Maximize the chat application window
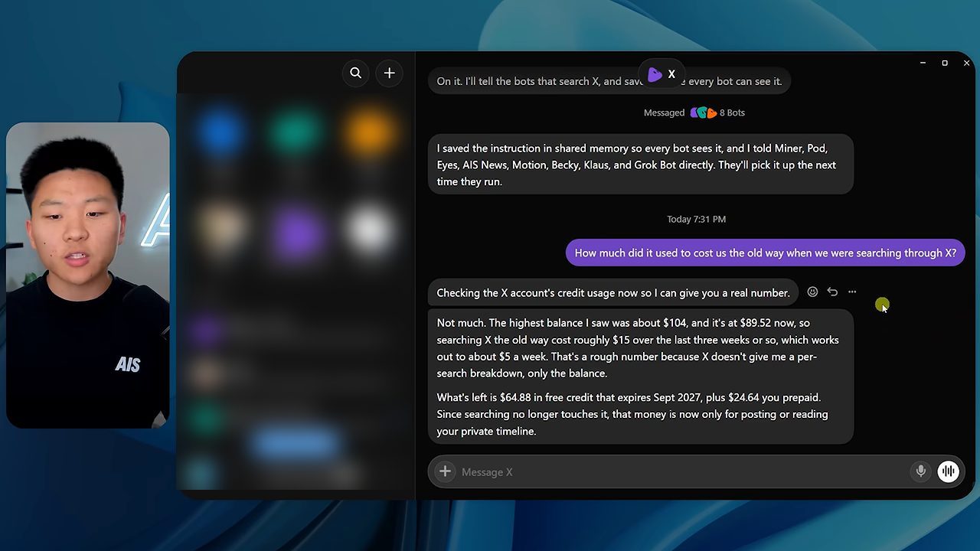 pyautogui.click(x=945, y=63)
